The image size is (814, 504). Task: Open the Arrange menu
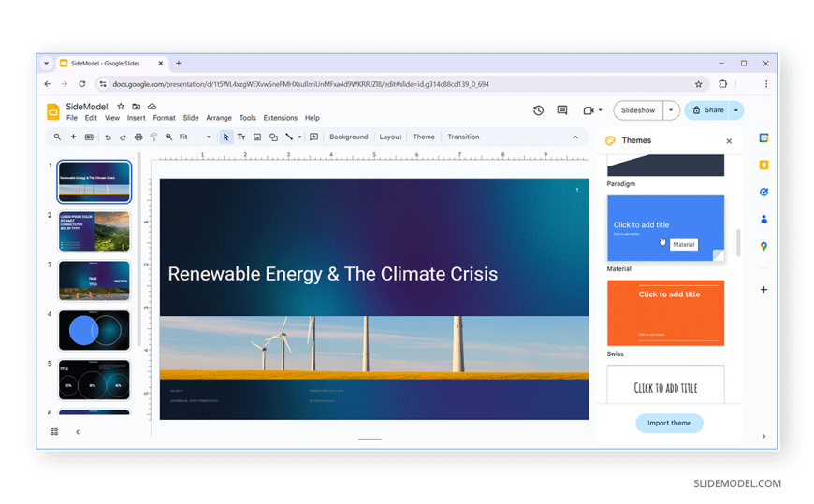pos(219,118)
